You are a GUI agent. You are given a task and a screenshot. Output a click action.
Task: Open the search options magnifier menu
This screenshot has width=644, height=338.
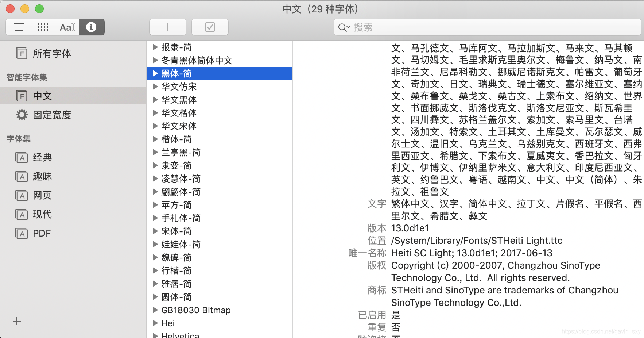coord(344,27)
